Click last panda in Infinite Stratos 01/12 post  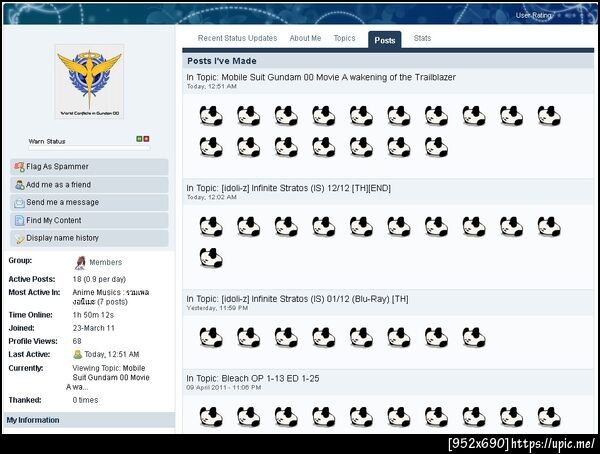474,337
